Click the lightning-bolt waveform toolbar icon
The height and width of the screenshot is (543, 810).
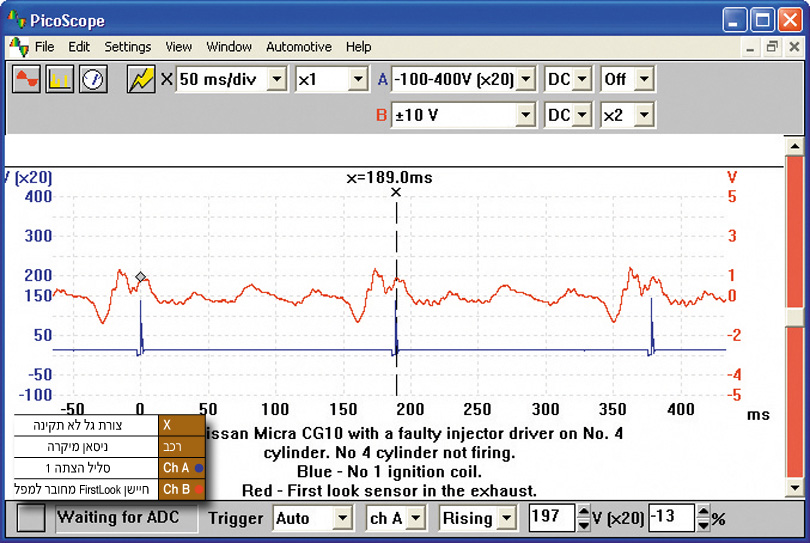tap(141, 80)
